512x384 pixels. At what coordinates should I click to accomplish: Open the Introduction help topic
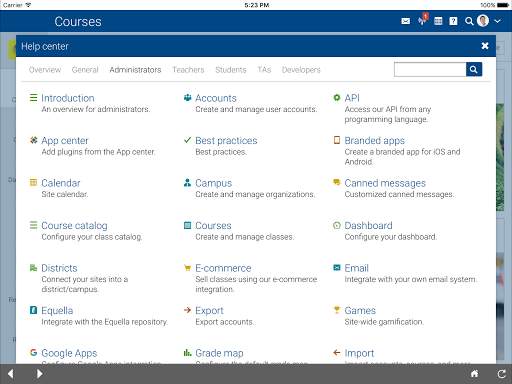(68, 98)
